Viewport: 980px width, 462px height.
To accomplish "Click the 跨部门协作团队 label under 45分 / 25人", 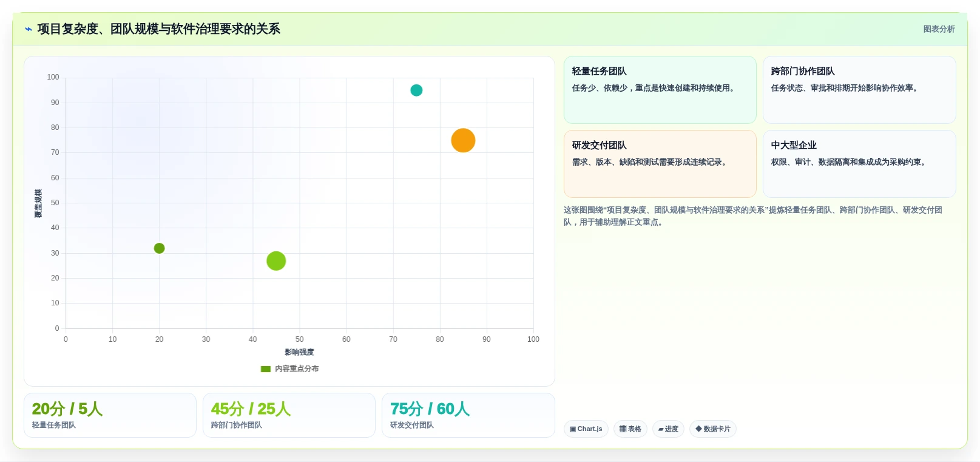I will pos(237,426).
